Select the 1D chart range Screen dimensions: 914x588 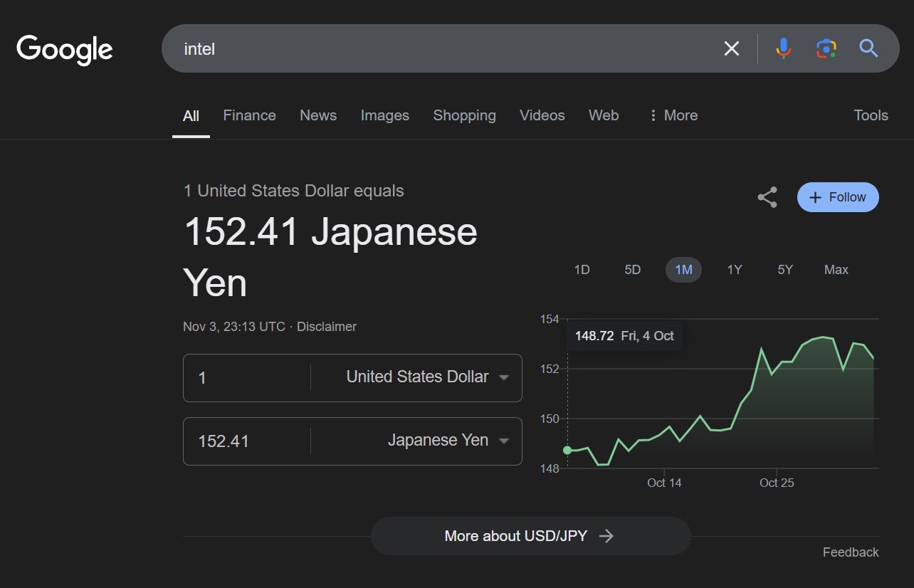[x=582, y=270]
